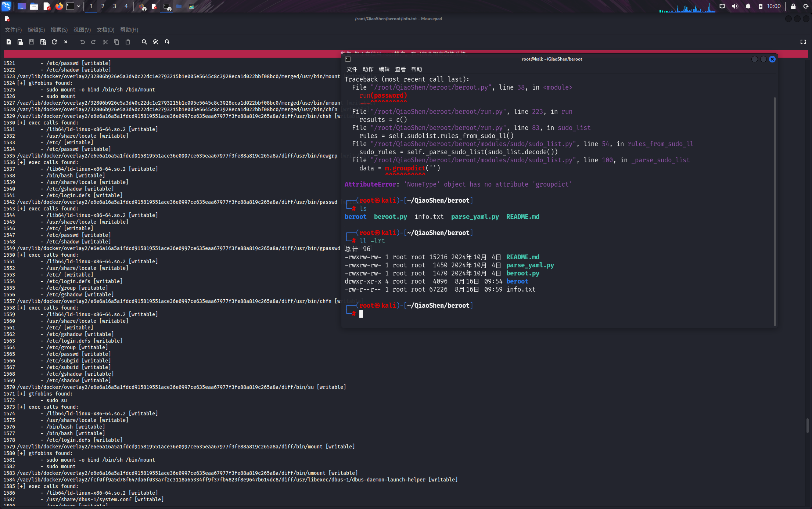Click the Find (magnifier) toolbar icon
The image size is (812, 509).
pos(144,42)
